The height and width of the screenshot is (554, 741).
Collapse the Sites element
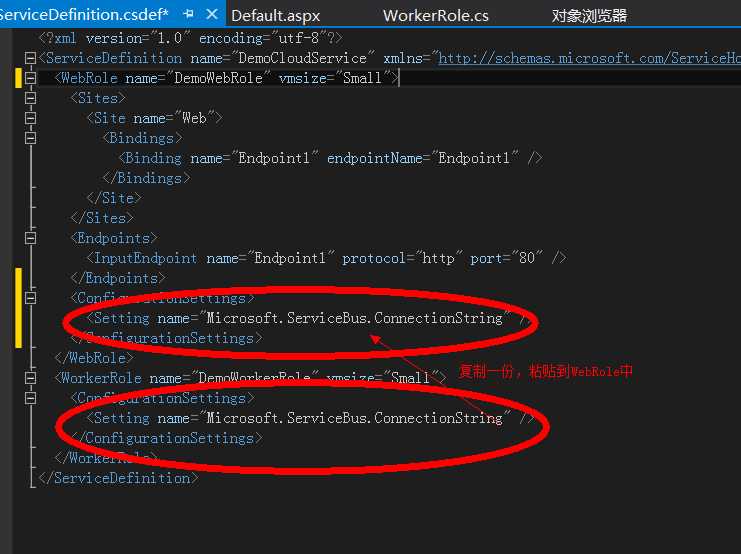(30, 98)
